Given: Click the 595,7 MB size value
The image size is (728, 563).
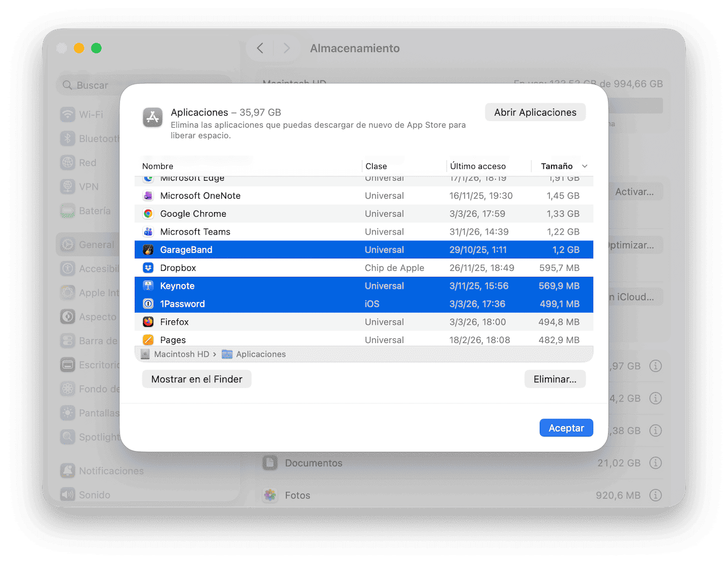Looking at the screenshot, I should (559, 268).
